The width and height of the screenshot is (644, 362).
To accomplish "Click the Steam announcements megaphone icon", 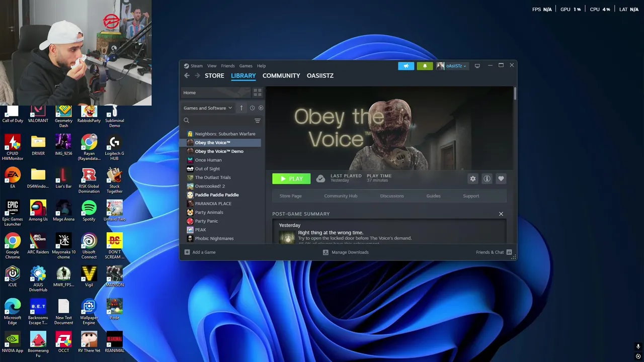I will 406,66.
